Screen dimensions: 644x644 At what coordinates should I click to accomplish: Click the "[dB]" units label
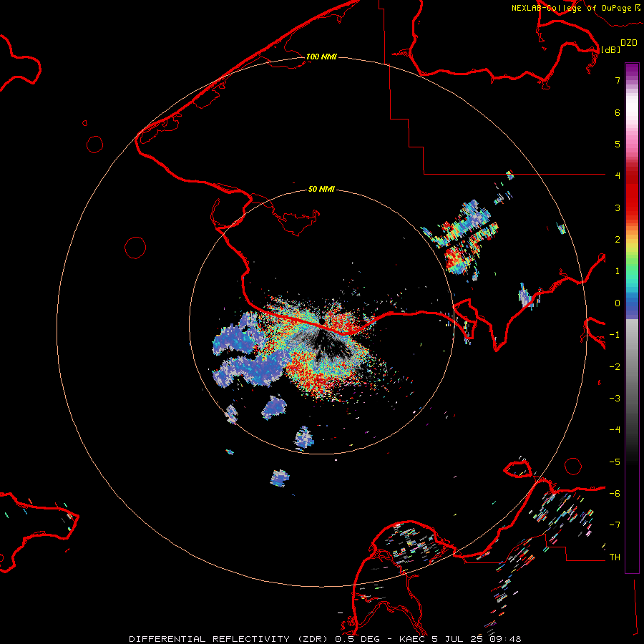point(610,49)
